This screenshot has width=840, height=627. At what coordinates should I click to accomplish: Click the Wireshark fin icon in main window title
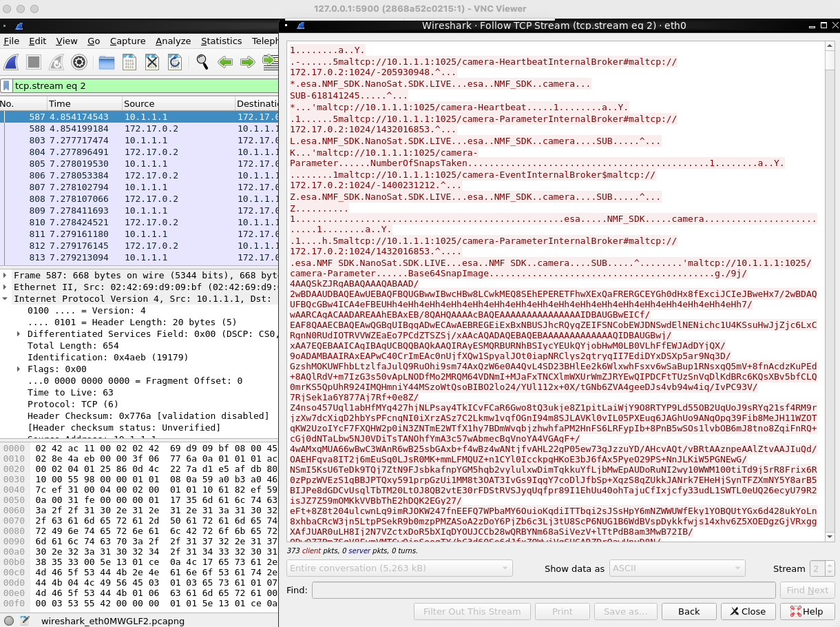(x=19, y=26)
